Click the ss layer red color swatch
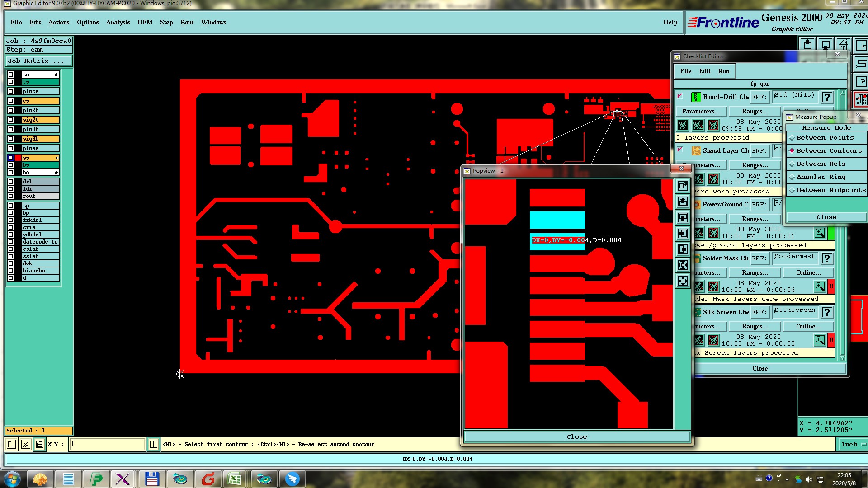 tap(18, 158)
